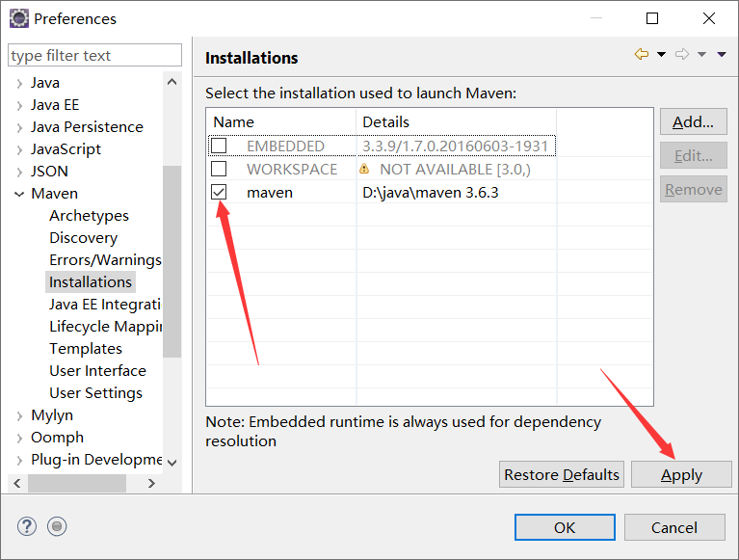Click the Preferences window title icon
739x560 pixels.
(19, 19)
